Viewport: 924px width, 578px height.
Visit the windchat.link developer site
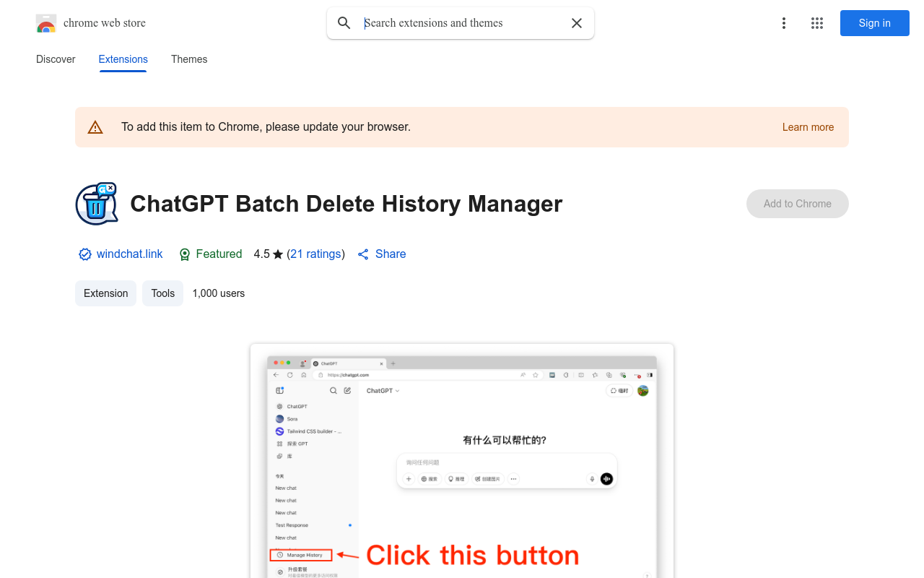coord(130,254)
